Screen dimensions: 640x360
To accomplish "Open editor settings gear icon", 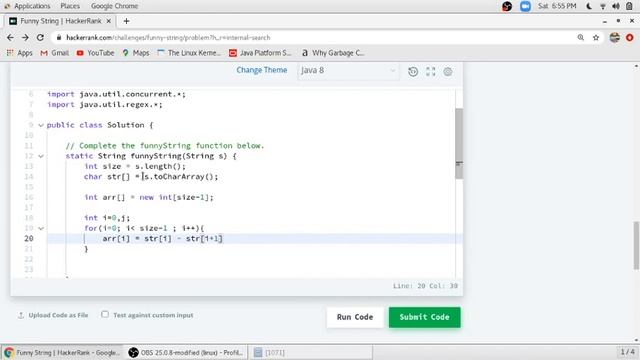I will point(448,71).
